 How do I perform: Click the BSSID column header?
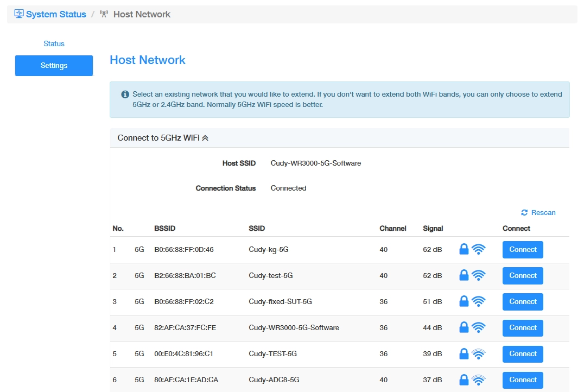[164, 229]
